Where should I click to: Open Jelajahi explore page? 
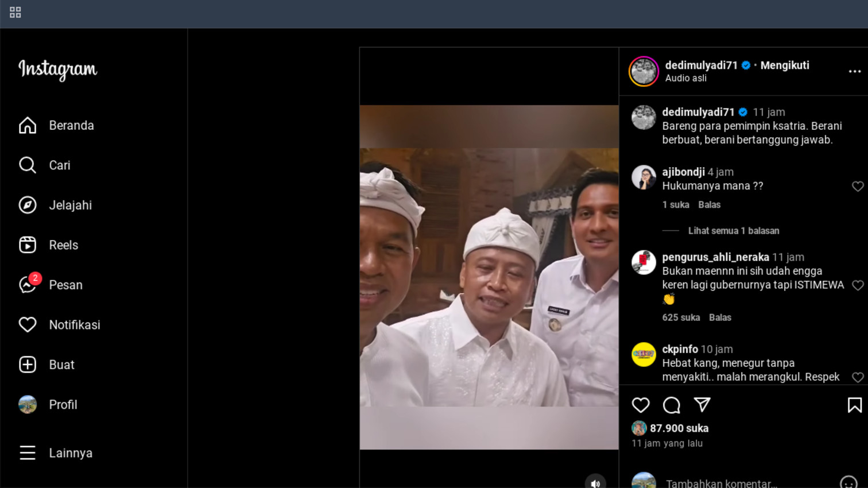(55, 205)
